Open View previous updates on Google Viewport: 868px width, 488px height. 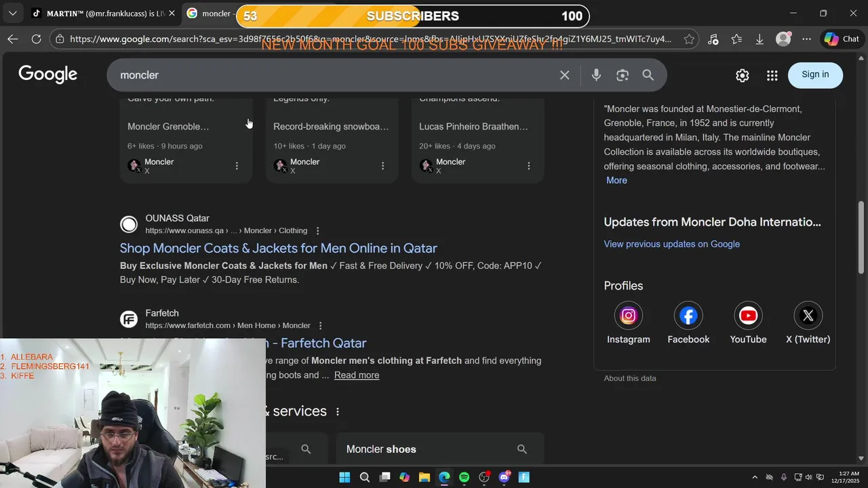point(672,244)
